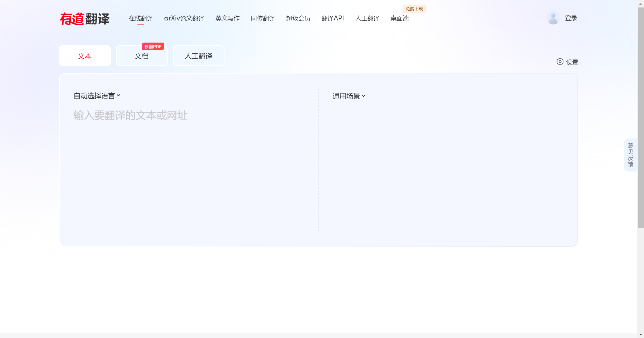This screenshot has width=644, height=338.
Task: Click the 秒翻PDF red badge
Action: point(153,47)
